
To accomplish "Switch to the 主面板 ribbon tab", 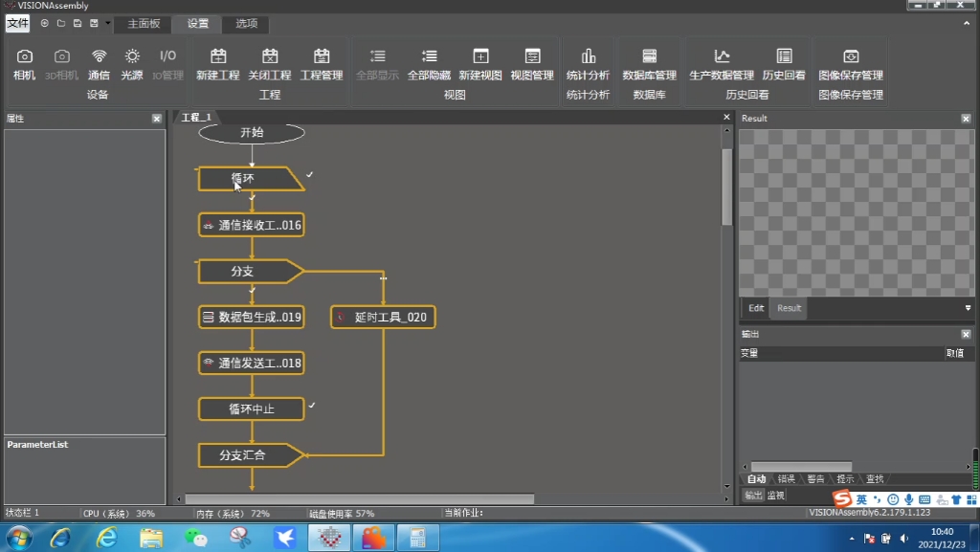I will point(144,23).
